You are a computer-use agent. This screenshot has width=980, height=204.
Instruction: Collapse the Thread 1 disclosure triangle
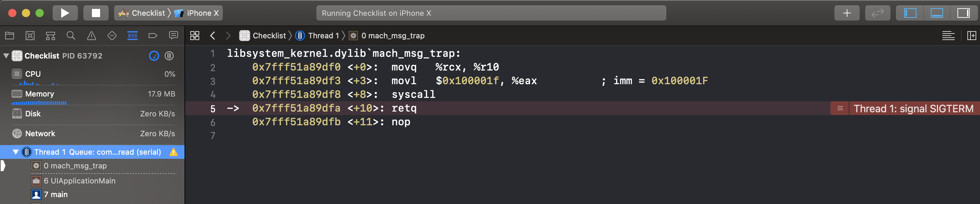pyautogui.click(x=16, y=152)
